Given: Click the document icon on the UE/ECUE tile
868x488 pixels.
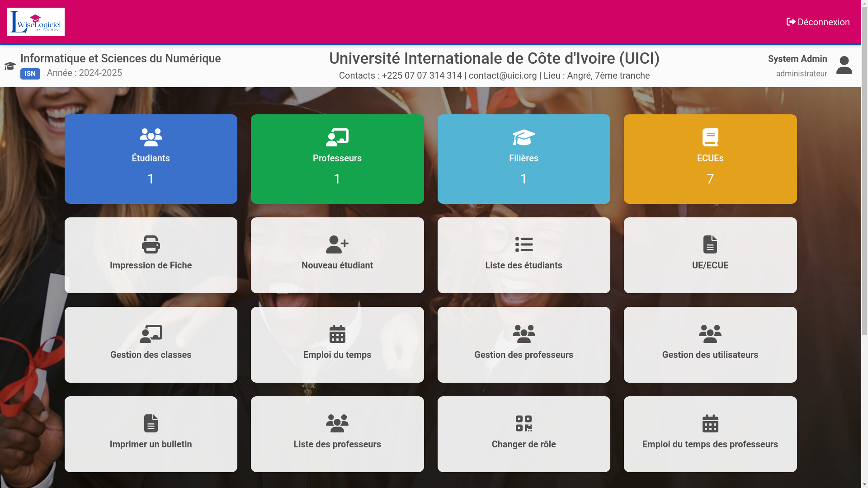Looking at the screenshot, I should tap(710, 244).
